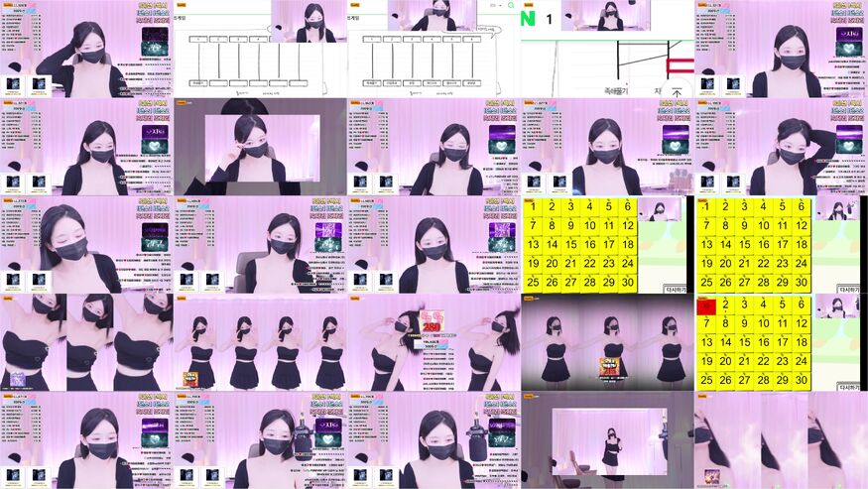The width and height of the screenshot is (868, 489).
Task: Open second-row thumbnail with enlarged inset face window
Action: [260, 146]
